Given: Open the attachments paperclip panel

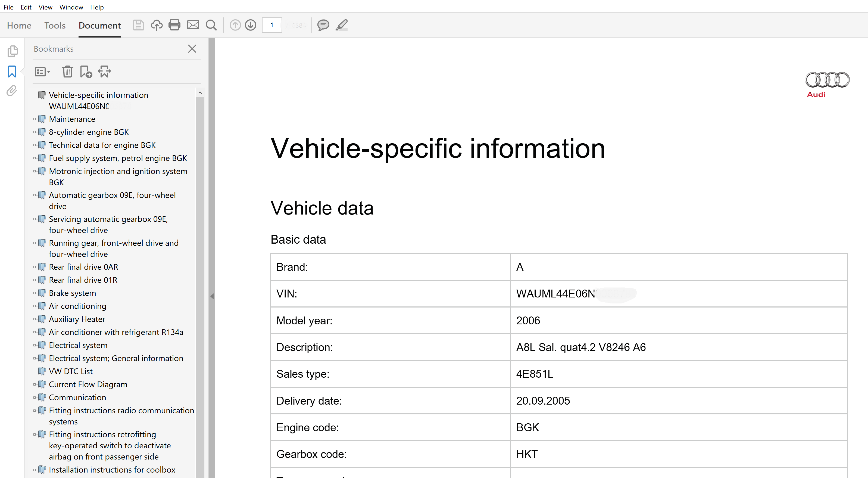Looking at the screenshot, I should coord(12,91).
